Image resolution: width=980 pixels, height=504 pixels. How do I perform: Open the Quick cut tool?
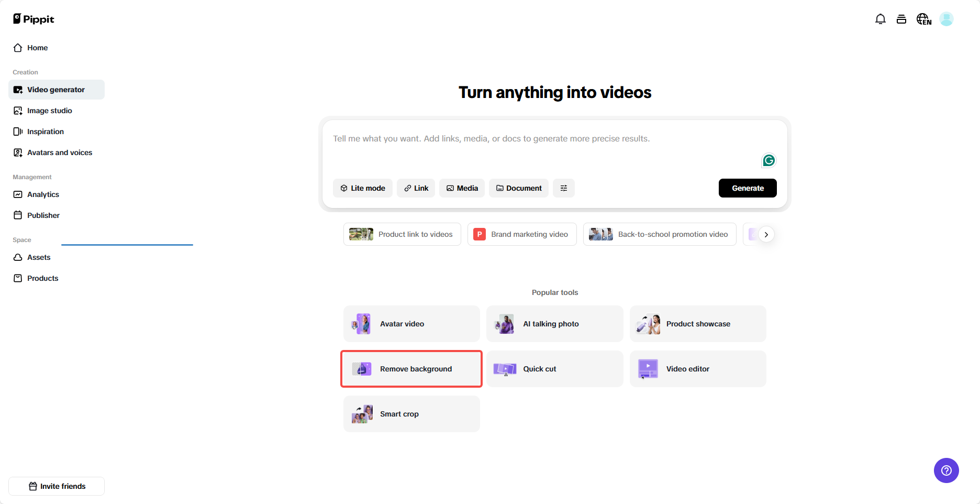(555, 369)
